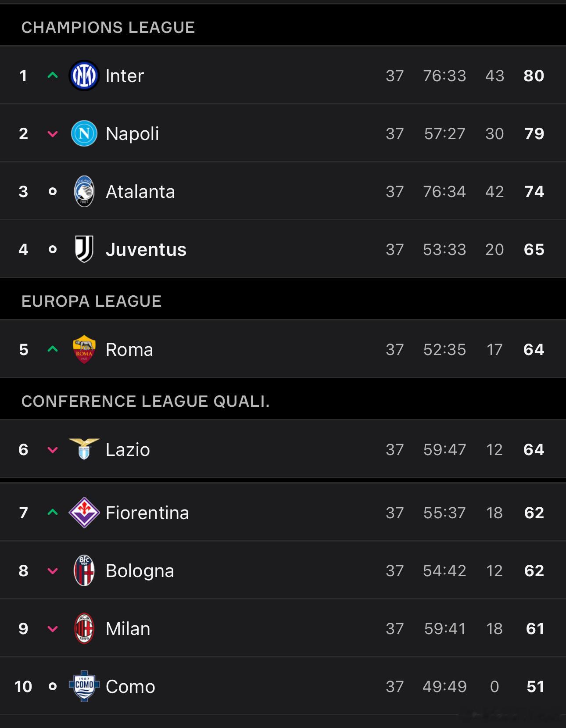
Task: Select the Atalanta crest icon
Action: pyautogui.click(x=84, y=191)
